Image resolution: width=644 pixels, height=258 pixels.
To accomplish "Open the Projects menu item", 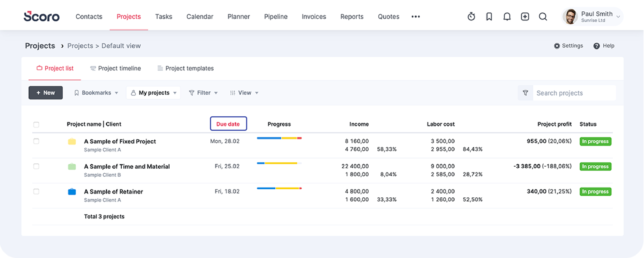I will click(129, 17).
